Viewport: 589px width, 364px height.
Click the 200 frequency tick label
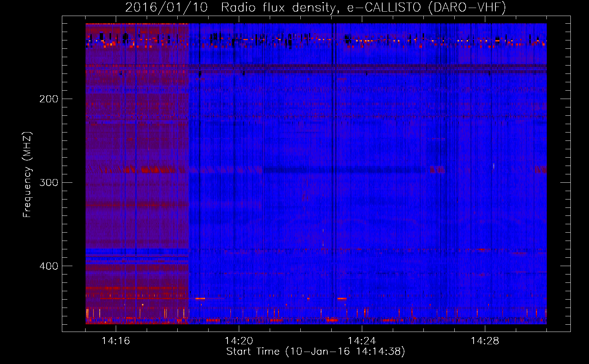click(49, 99)
